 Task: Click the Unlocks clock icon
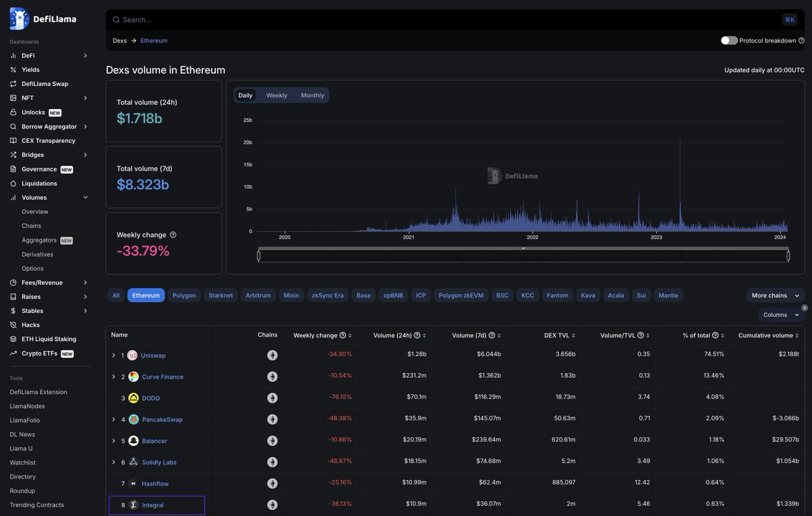14,112
